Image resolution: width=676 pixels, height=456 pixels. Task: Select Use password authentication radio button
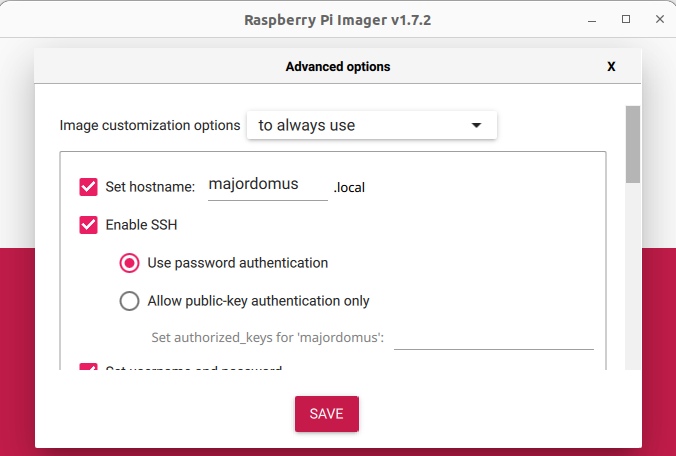(129, 263)
